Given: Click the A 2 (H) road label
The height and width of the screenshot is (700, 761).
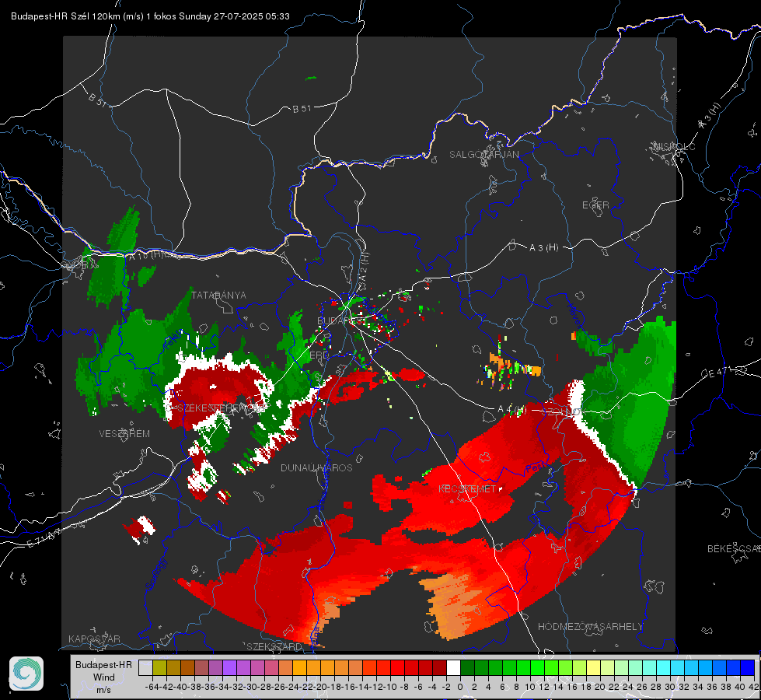Looking at the screenshot, I should (363, 268).
